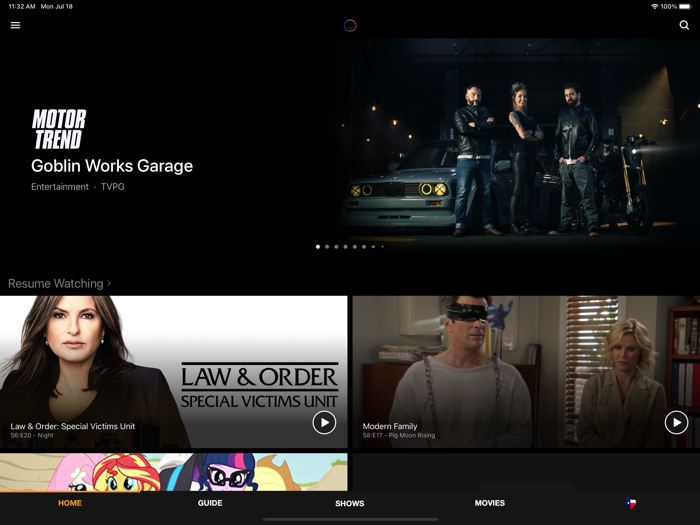
Task: Tap 'Law & Order: Special Victims Unit' caption
Action: click(x=73, y=426)
